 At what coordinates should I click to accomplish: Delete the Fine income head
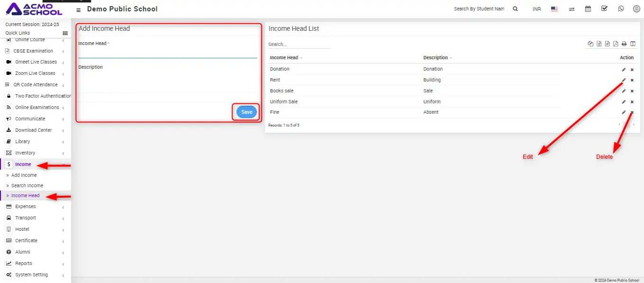(632, 112)
